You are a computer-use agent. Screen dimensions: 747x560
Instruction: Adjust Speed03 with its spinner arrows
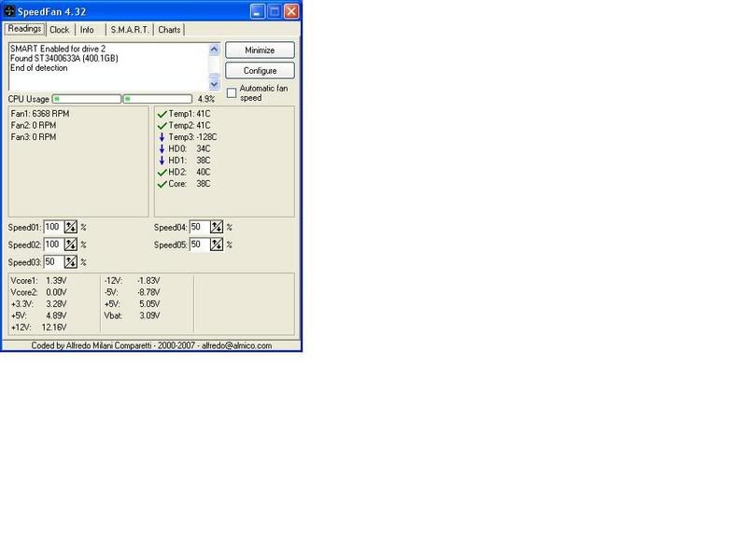click(71, 262)
